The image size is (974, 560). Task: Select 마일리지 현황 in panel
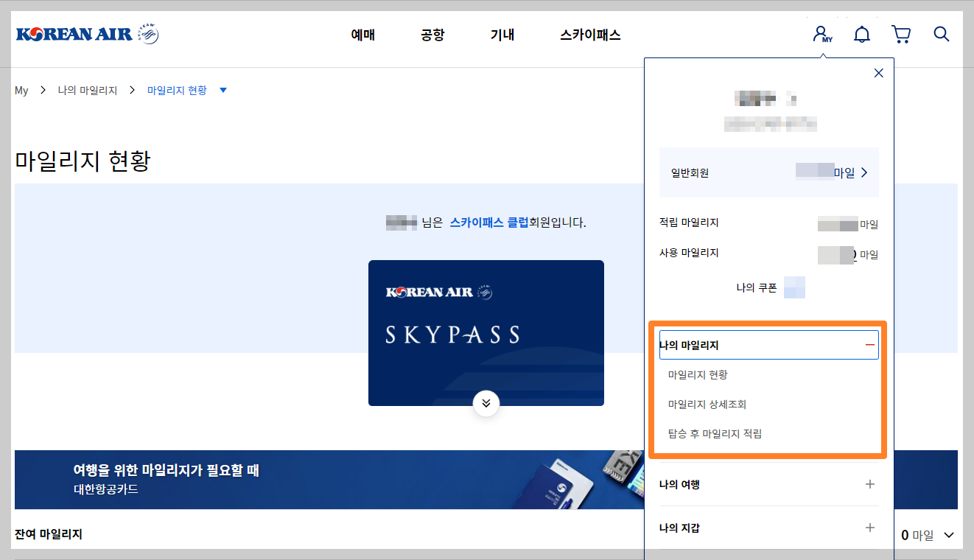[x=698, y=374]
